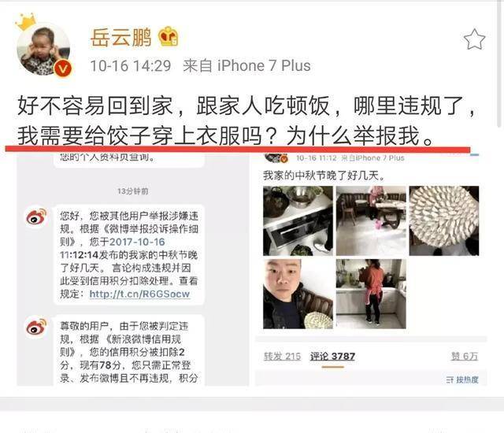Screen dimensions: 504x433
Task: Tap the Weibo logo beside the violation notice
Action: click(x=36, y=216)
